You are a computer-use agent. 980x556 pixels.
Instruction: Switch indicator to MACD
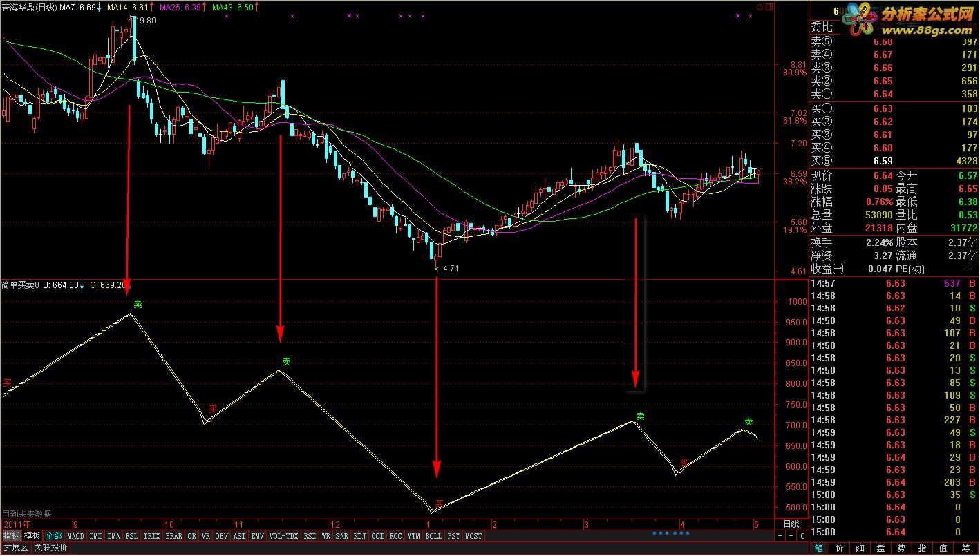coord(75,536)
